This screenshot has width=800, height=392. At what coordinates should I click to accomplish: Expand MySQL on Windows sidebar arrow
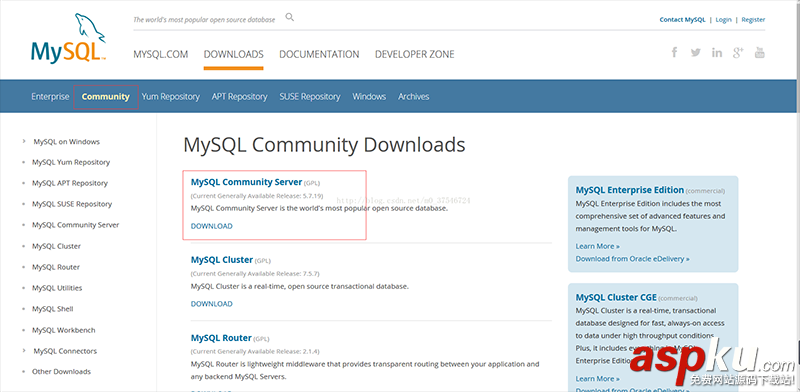point(24,141)
